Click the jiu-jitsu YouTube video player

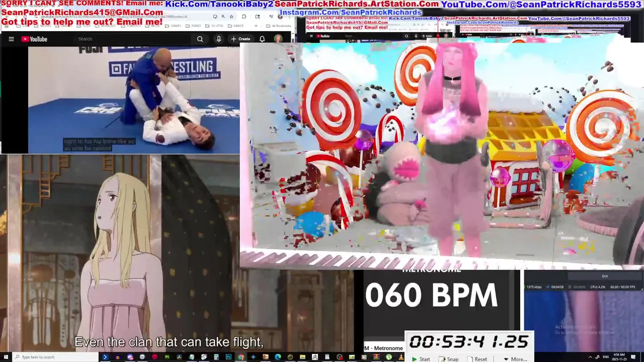tap(134, 100)
